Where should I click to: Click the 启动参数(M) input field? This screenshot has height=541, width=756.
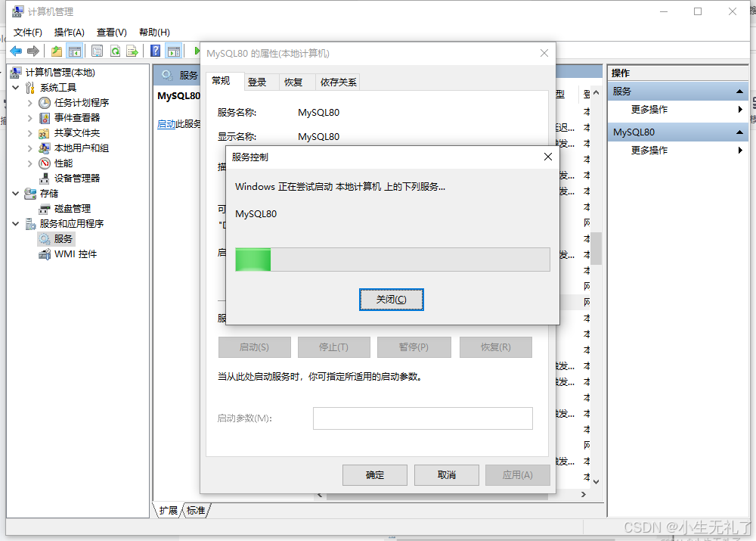pos(423,418)
